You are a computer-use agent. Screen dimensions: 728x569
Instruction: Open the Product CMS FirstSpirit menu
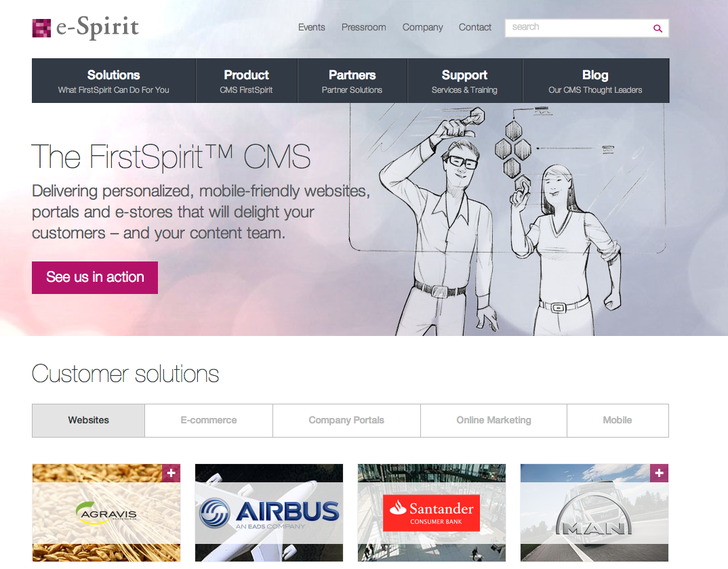[x=247, y=81]
